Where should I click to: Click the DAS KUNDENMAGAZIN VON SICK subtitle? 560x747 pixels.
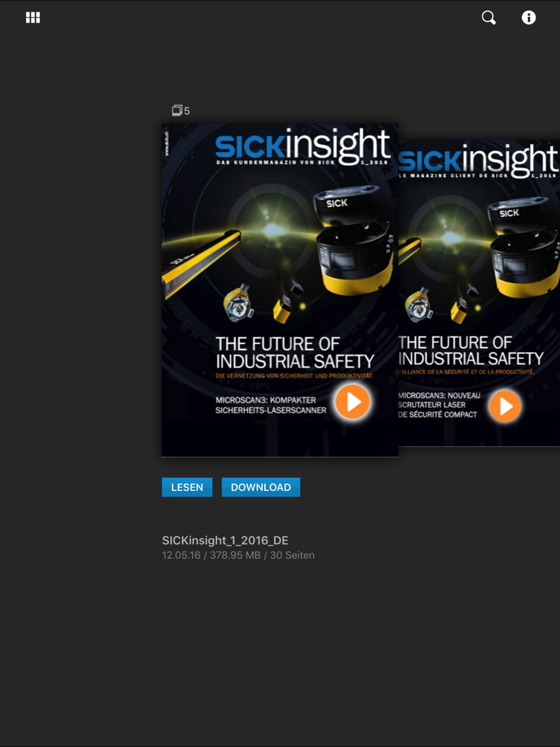[276, 162]
